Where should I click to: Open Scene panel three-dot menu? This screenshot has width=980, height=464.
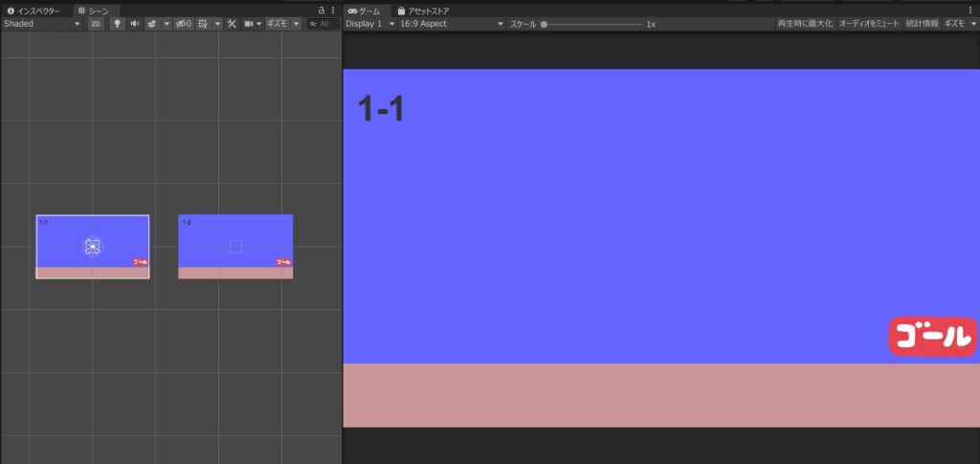(333, 11)
